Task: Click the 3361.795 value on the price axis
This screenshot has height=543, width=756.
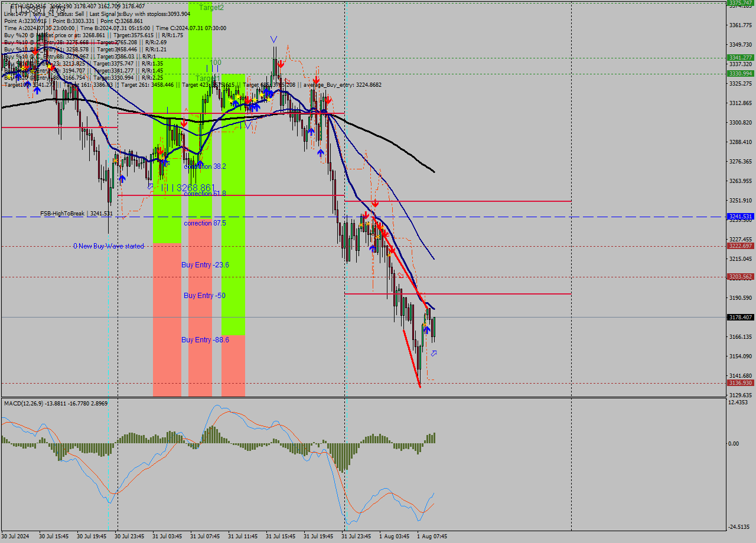Action: click(x=740, y=25)
